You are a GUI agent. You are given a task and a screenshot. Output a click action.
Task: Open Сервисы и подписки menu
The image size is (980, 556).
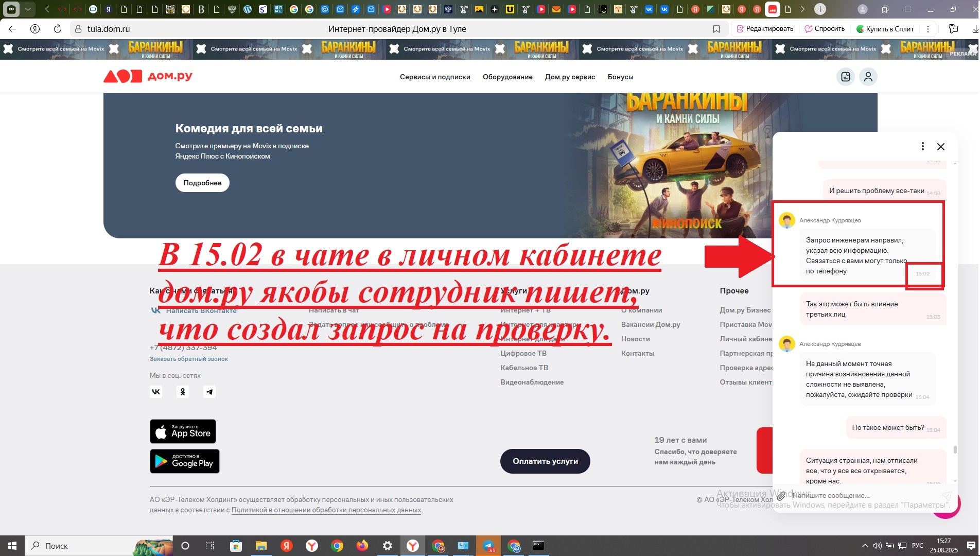[435, 77]
